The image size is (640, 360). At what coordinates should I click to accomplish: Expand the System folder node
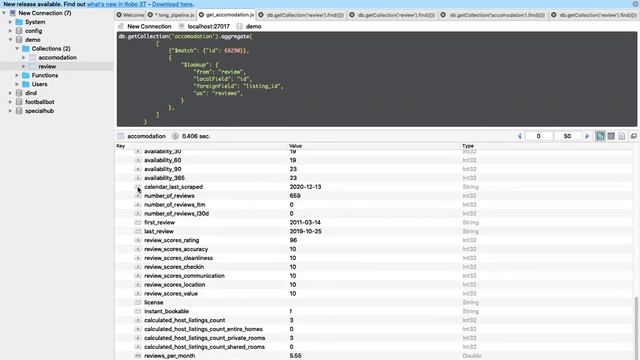(10, 22)
